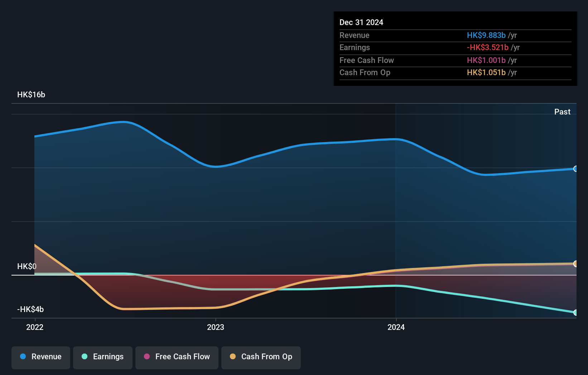Screen dimensions: 588x375
Task: Click the Dec 31 2024 tooltip date
Action: point(361,23)
